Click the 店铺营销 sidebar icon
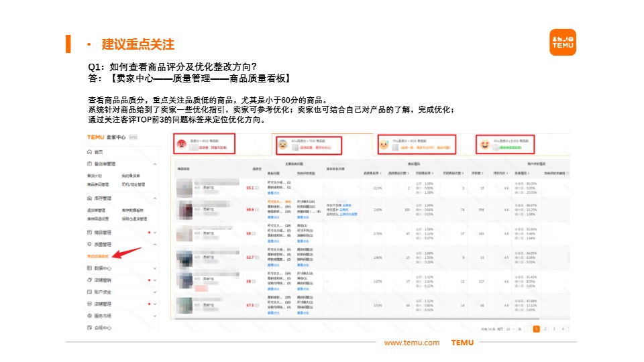 [x=89, y=280]
